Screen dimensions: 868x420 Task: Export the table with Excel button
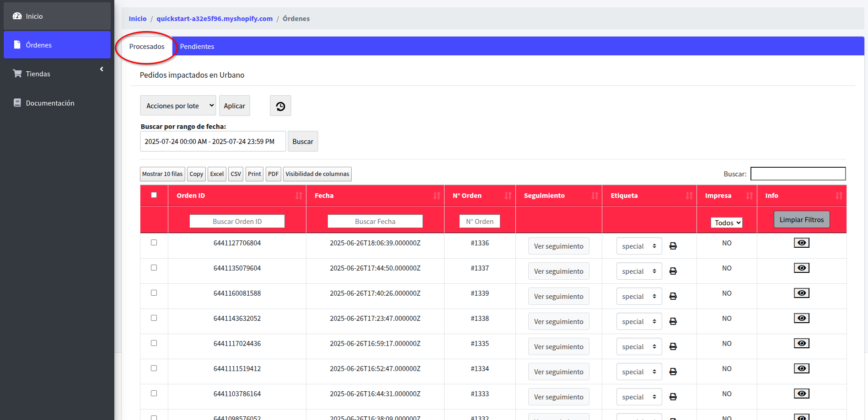(217, 174)
